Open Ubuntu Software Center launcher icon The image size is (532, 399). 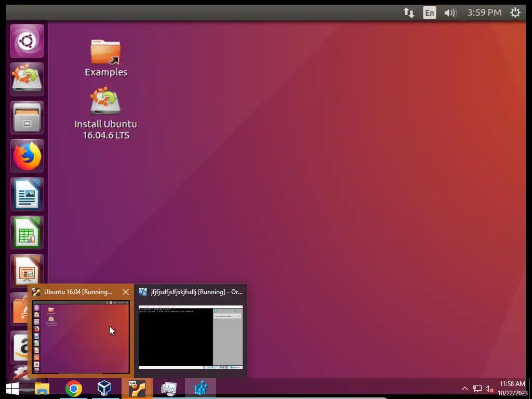point(20,309)
